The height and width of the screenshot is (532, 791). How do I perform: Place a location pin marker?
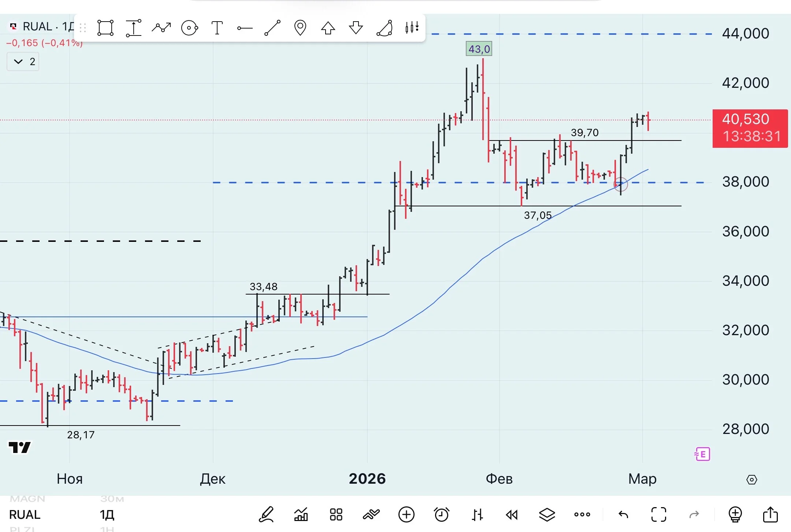(x=300, y=28)
